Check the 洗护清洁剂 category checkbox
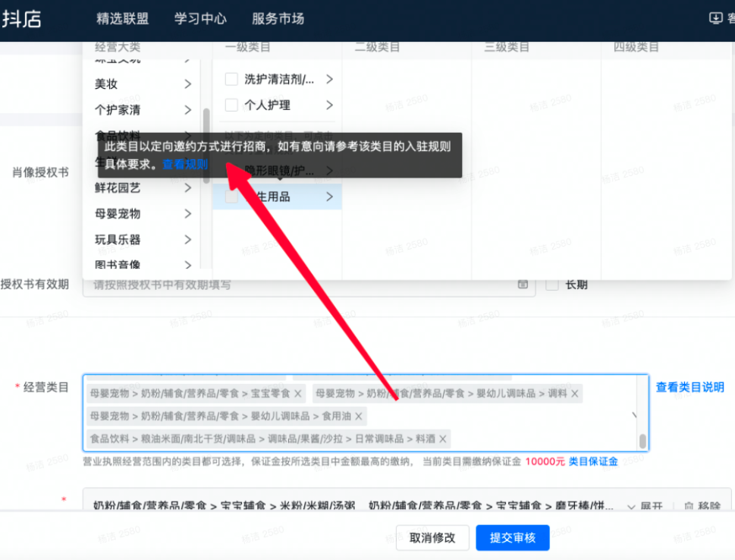 232,79
